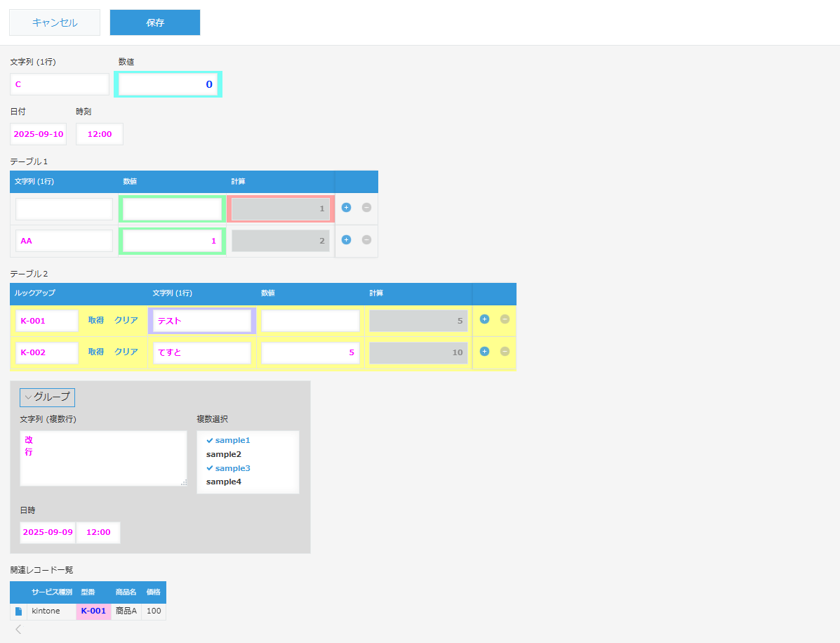
Task: Delete the K-002 row in テーブル2
Action: (x=505, y=352)
